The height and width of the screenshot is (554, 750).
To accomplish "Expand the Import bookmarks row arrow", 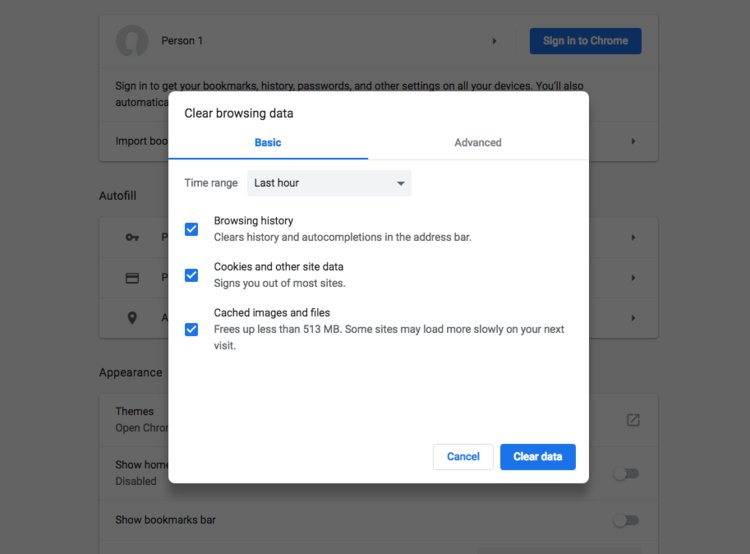I will pyautogui.click(x=633, y=142).
